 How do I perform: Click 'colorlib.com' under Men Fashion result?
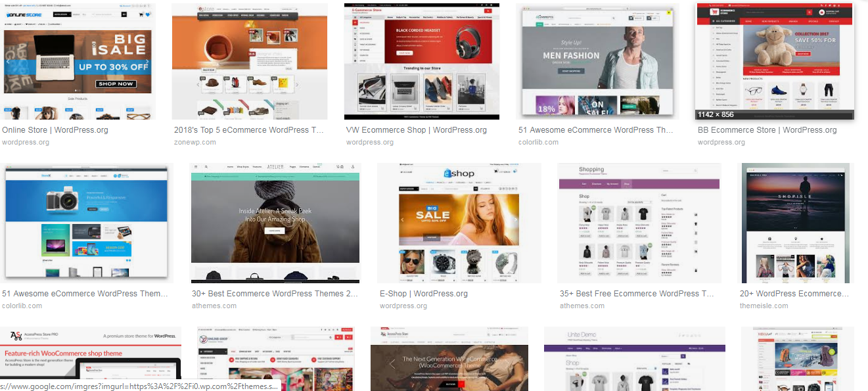(x=538, y=142)
